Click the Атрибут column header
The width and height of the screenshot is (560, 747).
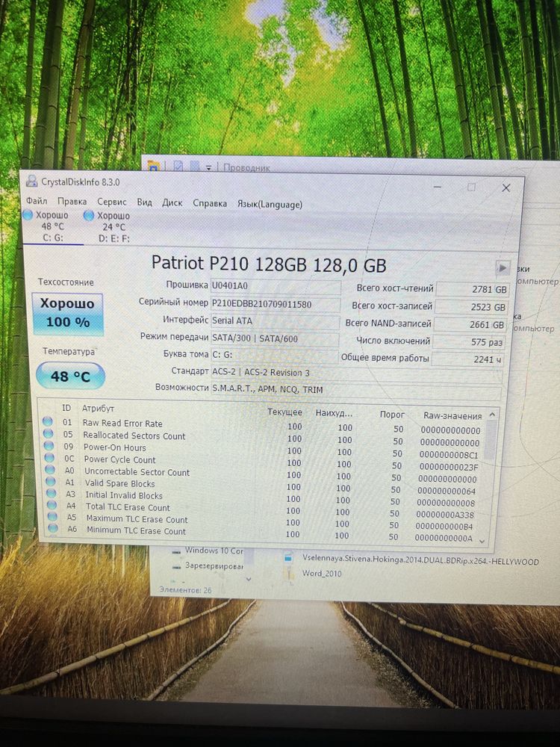click(x=98, y=409)
